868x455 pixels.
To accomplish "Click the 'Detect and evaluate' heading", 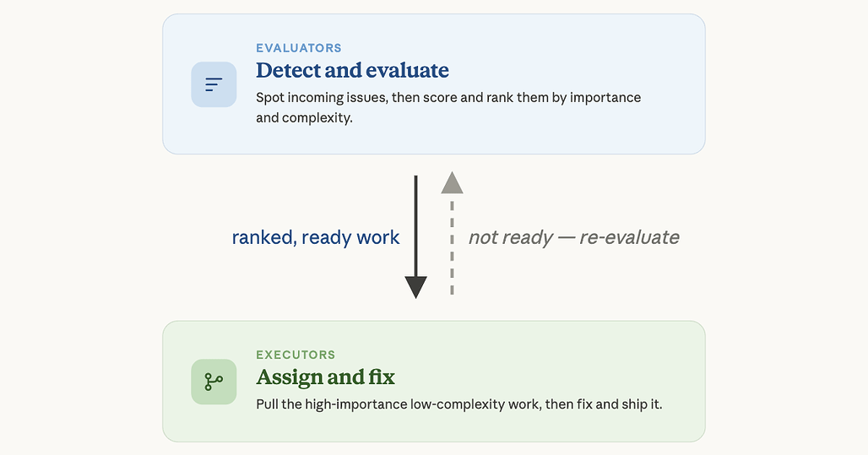I will pos(353,70).
